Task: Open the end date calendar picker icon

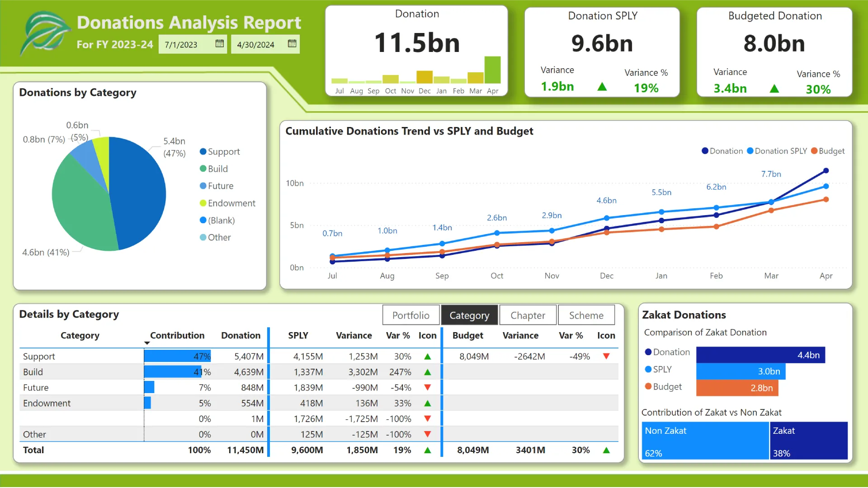Action: [x=292, y=44]
